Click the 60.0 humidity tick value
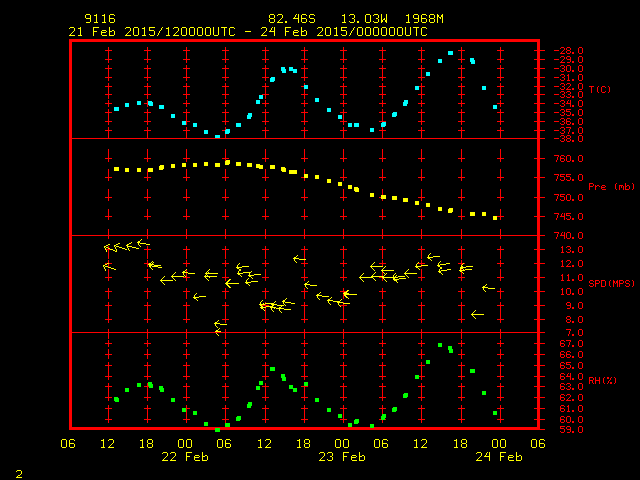Viewport: 640px width, 480px height. [x=571, y=420]
